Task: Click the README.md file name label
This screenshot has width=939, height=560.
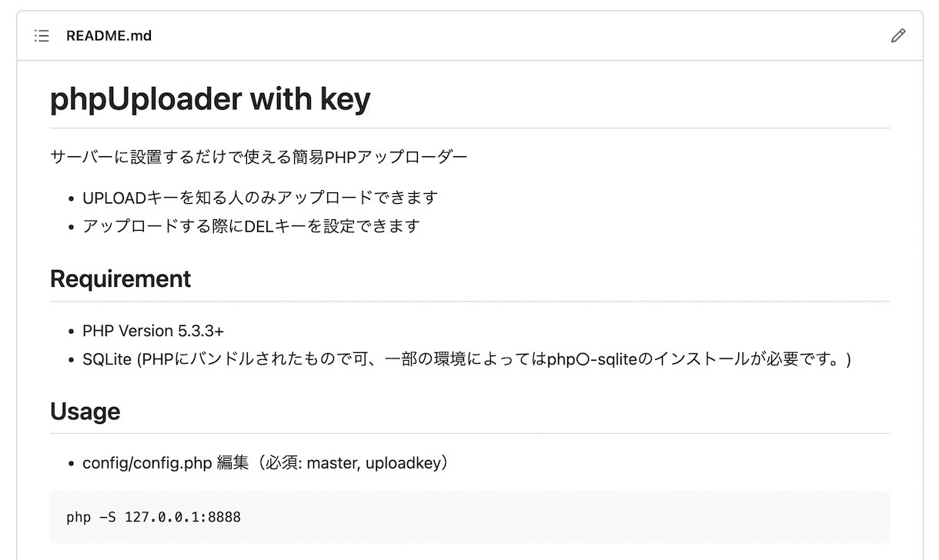Action: tap(109, 35)
